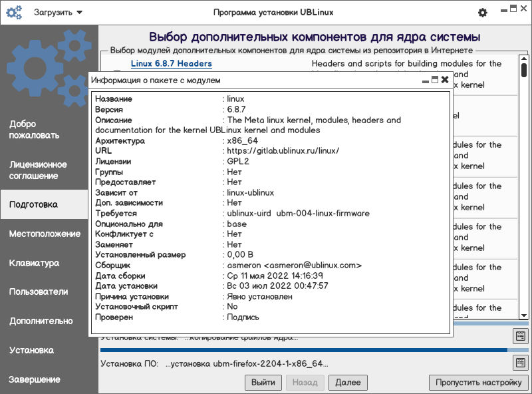Minimize the UBLinux installer window
The image size is (532, 394).
pyautogui.click(x=504, y=10)
